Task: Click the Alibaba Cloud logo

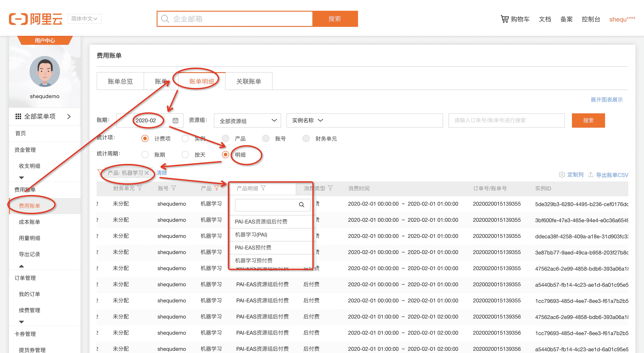Action: 36,19
